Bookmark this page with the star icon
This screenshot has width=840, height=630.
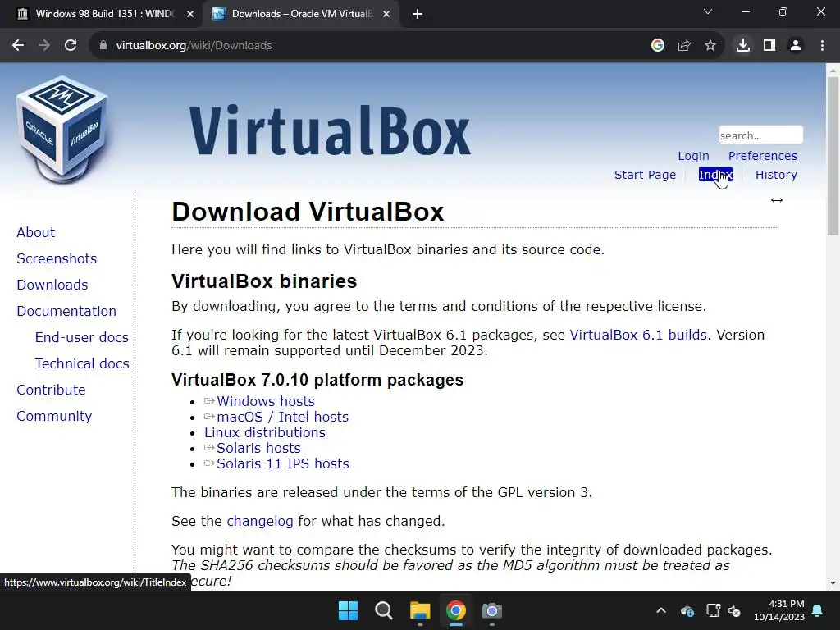[x=710, y=46]
